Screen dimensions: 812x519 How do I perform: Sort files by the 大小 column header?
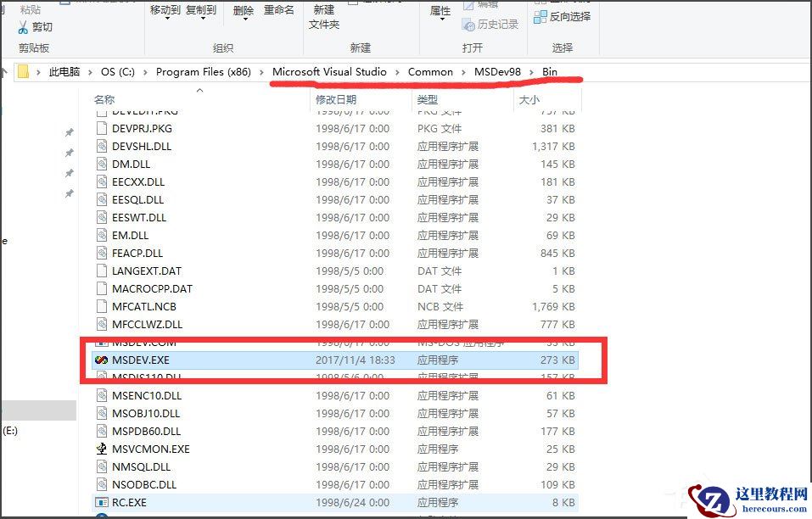click(x=530, y=99)
